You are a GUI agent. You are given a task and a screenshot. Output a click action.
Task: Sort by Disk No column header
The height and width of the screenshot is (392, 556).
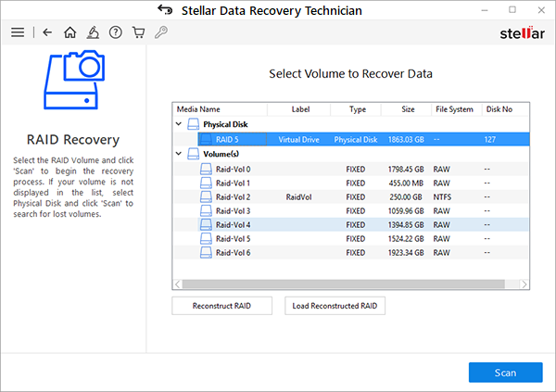(505, 109)
